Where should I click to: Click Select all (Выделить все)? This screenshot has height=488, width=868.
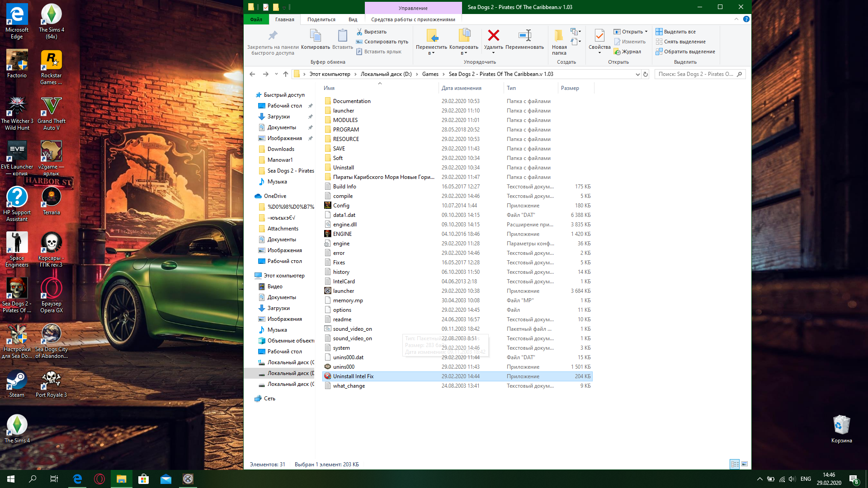coord(676,32)
